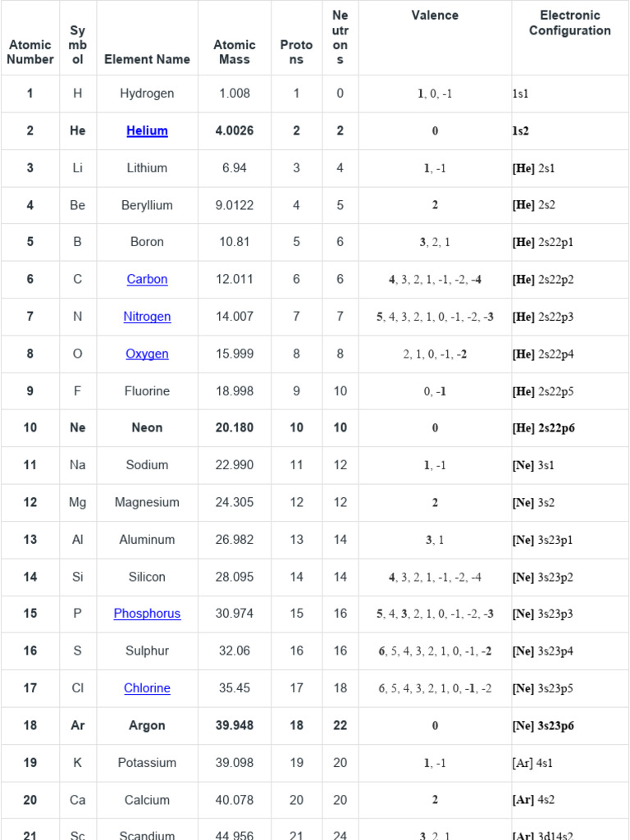Image resolution: width=630 pixels, height=840 pixels.
Task: Select the Potassium atomic mass 39.098
Action: tap(234, 762)
